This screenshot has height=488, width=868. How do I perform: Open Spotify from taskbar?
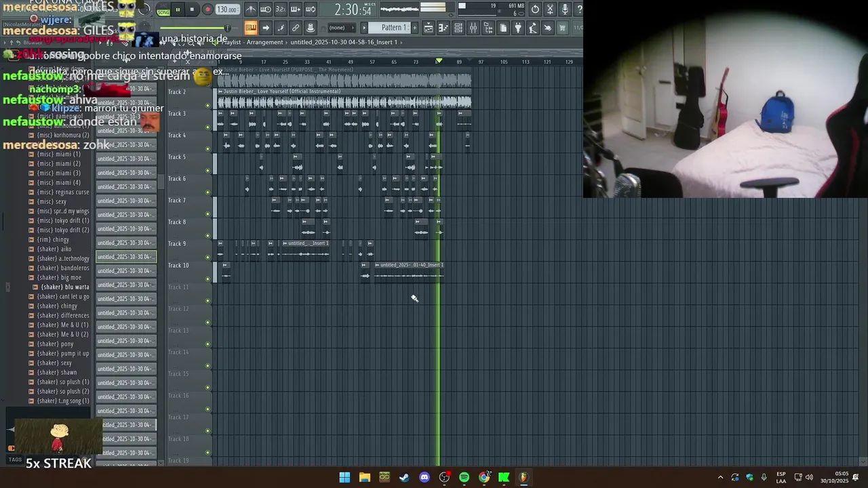(x=464, y=477)
